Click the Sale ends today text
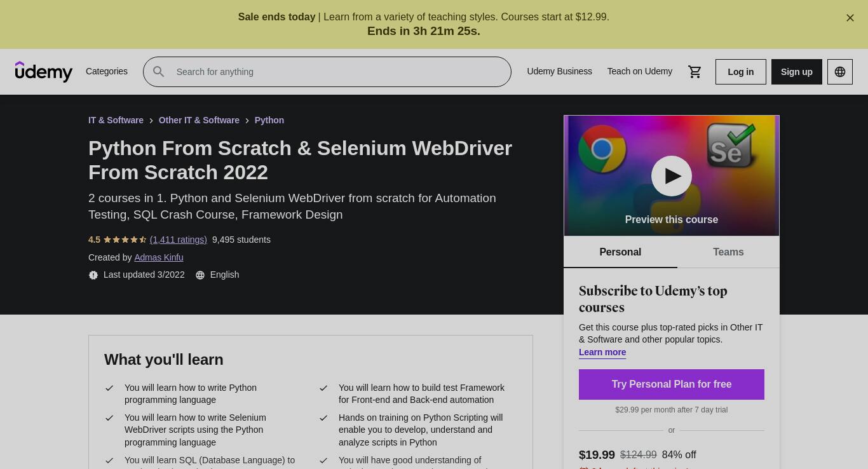Viewport: 868px width, 469px height. (276, 17)
